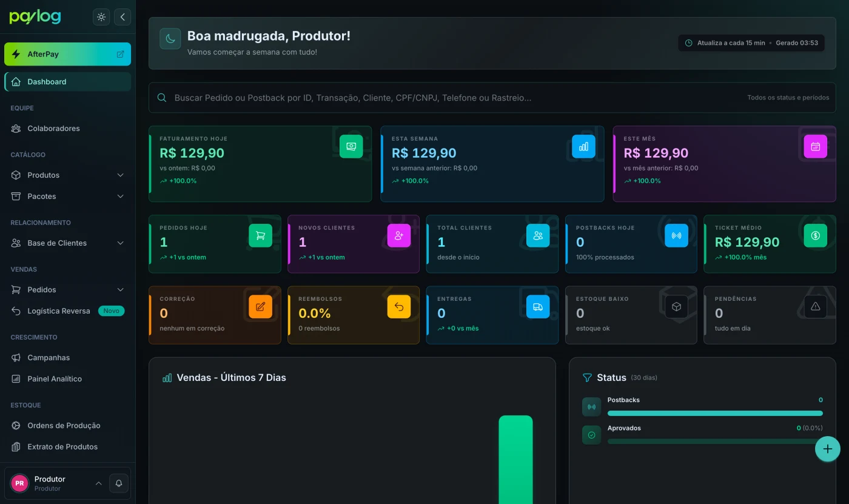Click the Postbacks status progress bar
The height and width of the screenshot is (504, 849).
715,413
